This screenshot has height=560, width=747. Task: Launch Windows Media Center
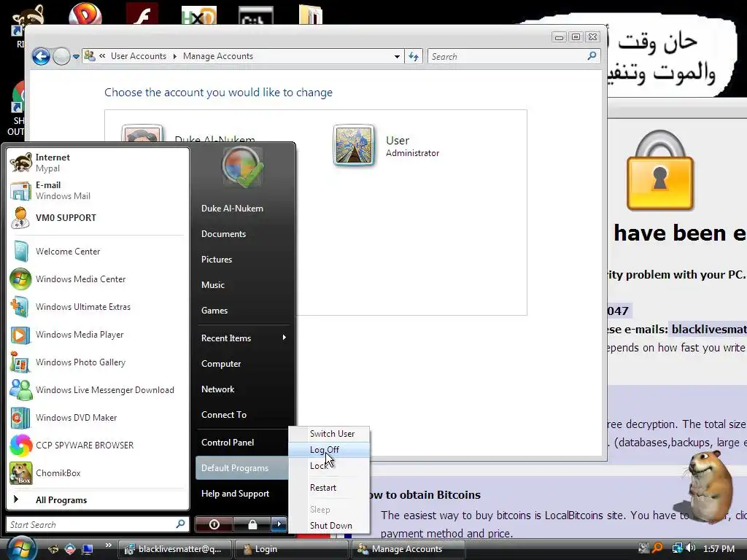point(98,279)
